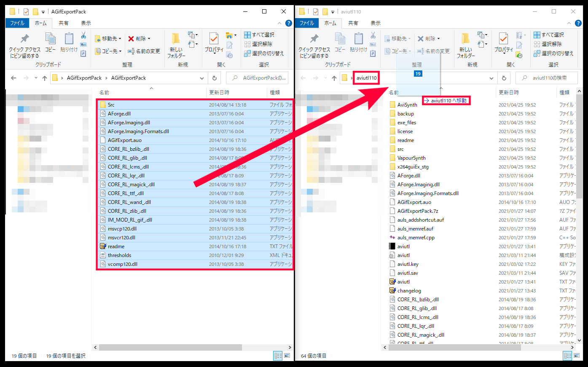The image size is (588, 367).
Task: Open File (ファイル) tab in AGifExportPack window
Action: [17, 23]
